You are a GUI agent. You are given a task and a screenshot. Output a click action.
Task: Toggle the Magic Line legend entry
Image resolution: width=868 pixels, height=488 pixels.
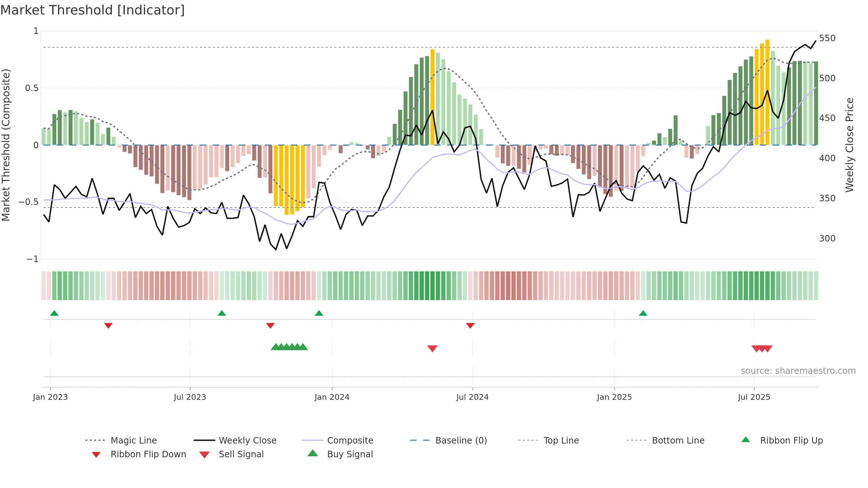coord(121,440)
